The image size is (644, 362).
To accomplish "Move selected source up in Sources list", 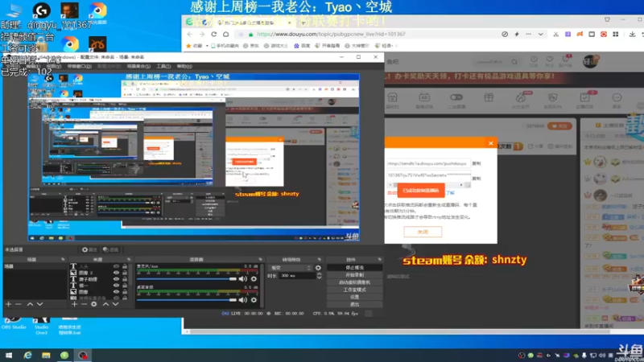I will tap(105, 304).
